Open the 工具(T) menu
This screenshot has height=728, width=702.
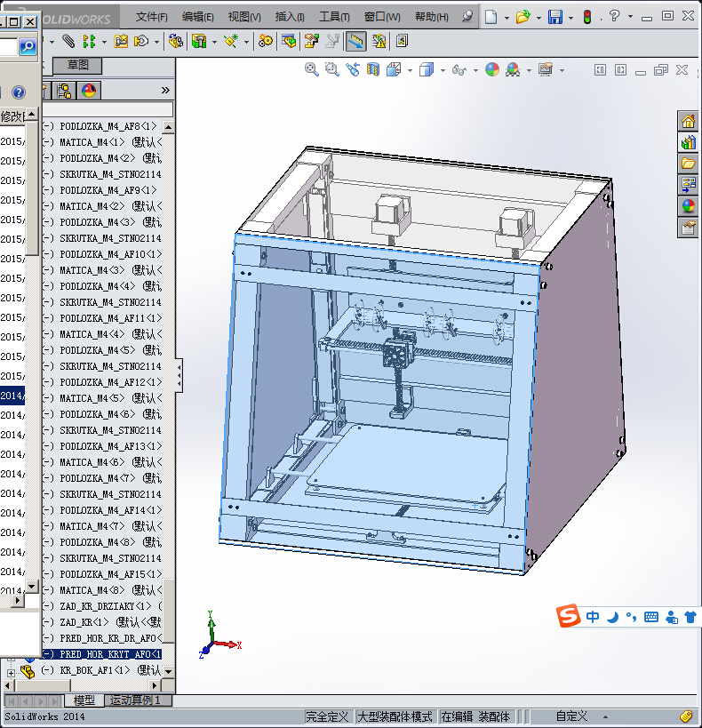point(334,17)
